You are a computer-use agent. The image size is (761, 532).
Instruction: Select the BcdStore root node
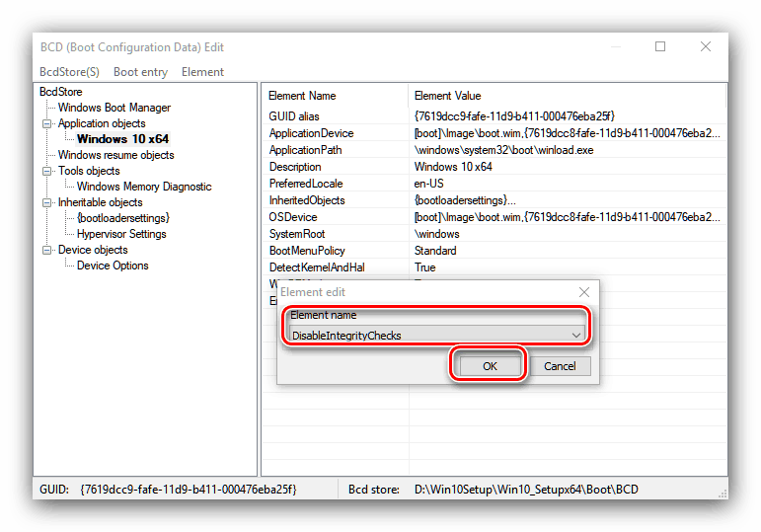click(x=60, y=92)
